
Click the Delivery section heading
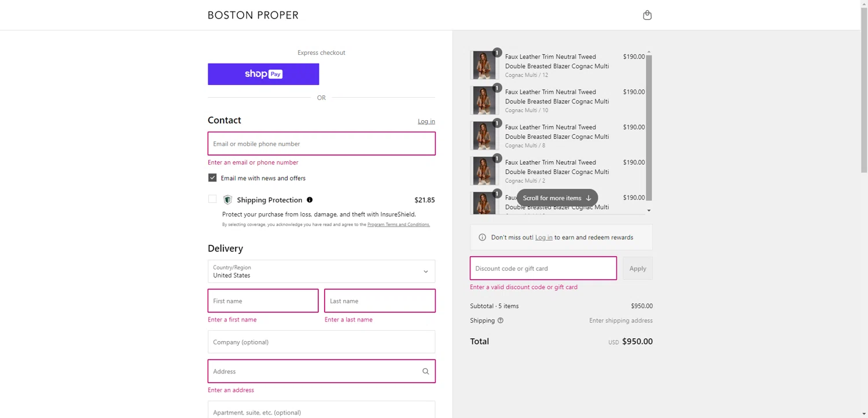point(225,249)
